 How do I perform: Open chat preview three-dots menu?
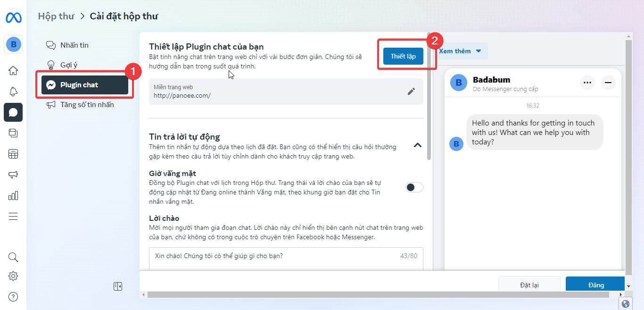click(x=587, y=83)
